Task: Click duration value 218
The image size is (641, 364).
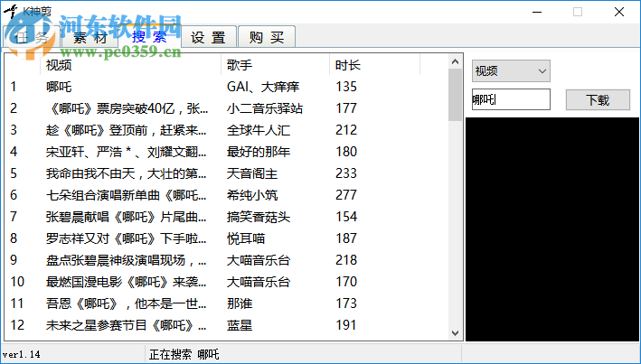Action: click(346, 260)
